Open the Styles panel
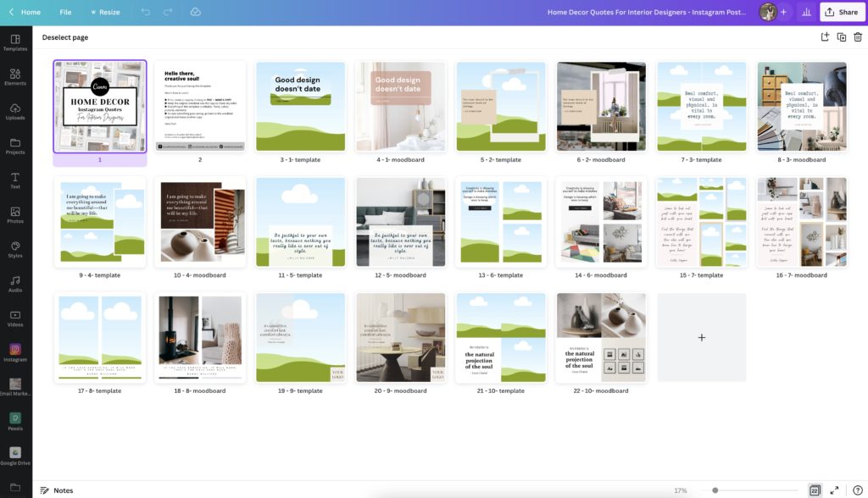 [x=15, y=250]
